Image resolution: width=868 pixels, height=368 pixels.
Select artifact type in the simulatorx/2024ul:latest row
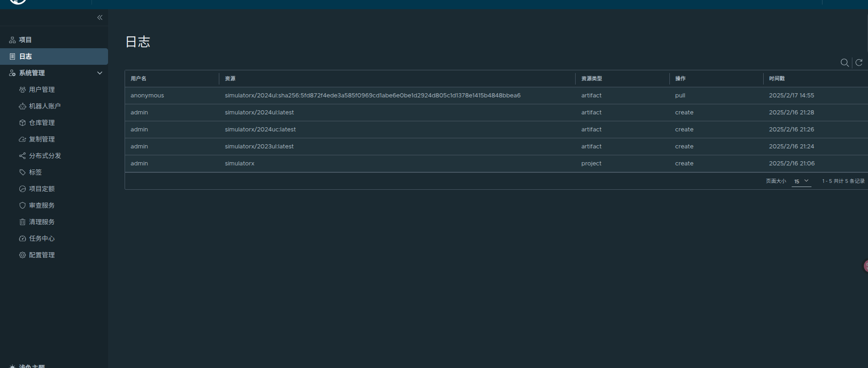click(591, 113)
